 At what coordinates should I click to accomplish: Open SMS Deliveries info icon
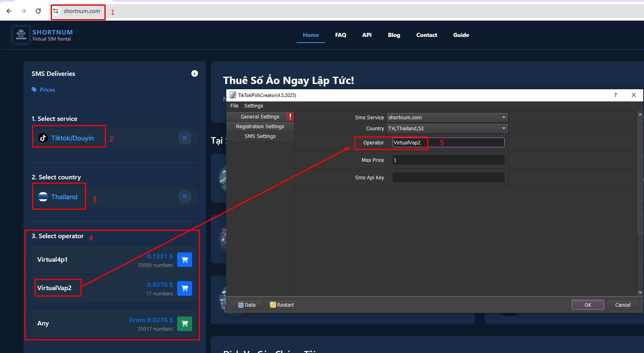195,73
